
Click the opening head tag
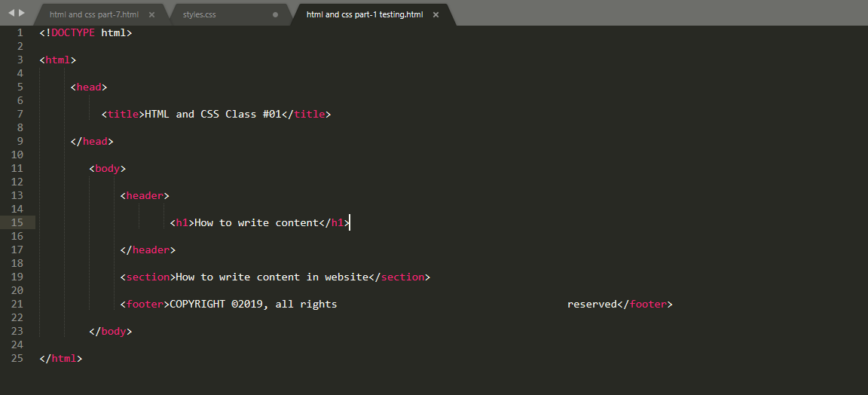tap(89, 87)
